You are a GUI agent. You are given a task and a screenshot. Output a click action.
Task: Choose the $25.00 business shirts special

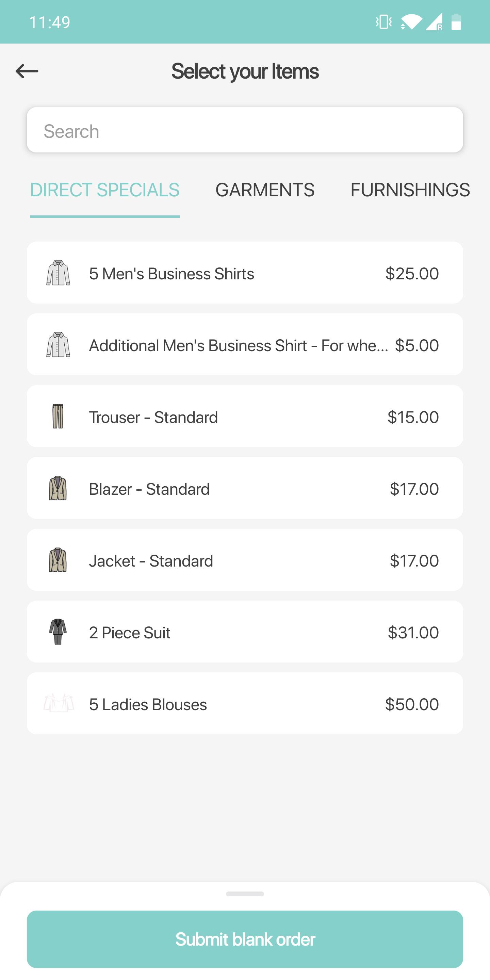(412, 274)
